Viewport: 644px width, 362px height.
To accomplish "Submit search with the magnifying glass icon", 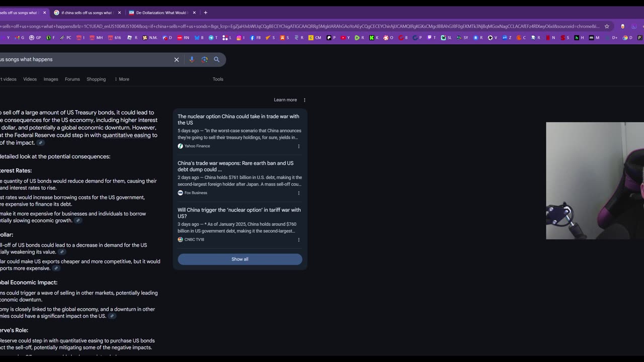I will 217,59.
